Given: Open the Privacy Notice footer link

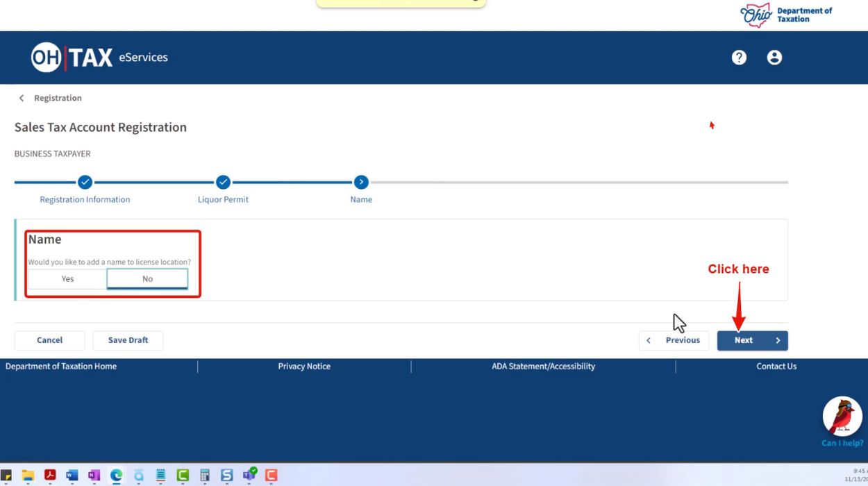Looking at the screenshot, I should coord(304,367).
